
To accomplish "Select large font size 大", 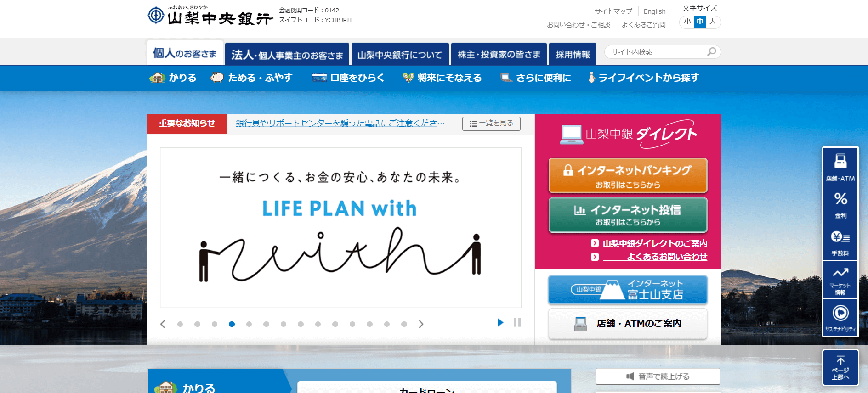I will (x=713, y=22).
